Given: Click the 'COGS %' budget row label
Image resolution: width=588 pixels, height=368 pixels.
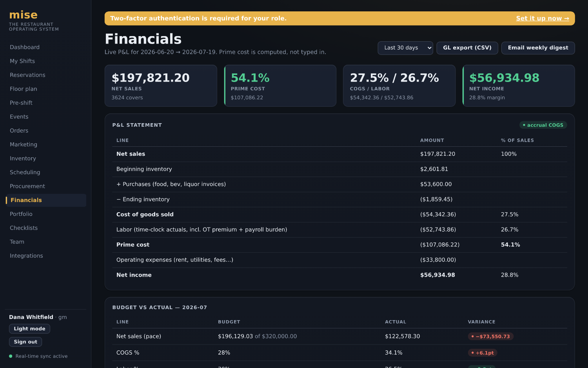Looking at the screenshot, I should point(128,353).
